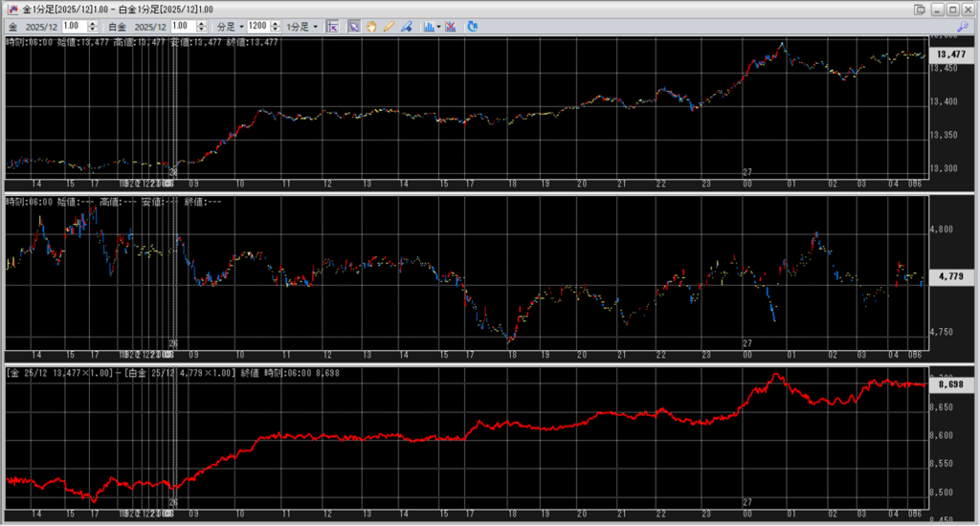Click the 金 multiplier 1.00 input field
This screenshot has height=526, width=980.
point(75,26)
